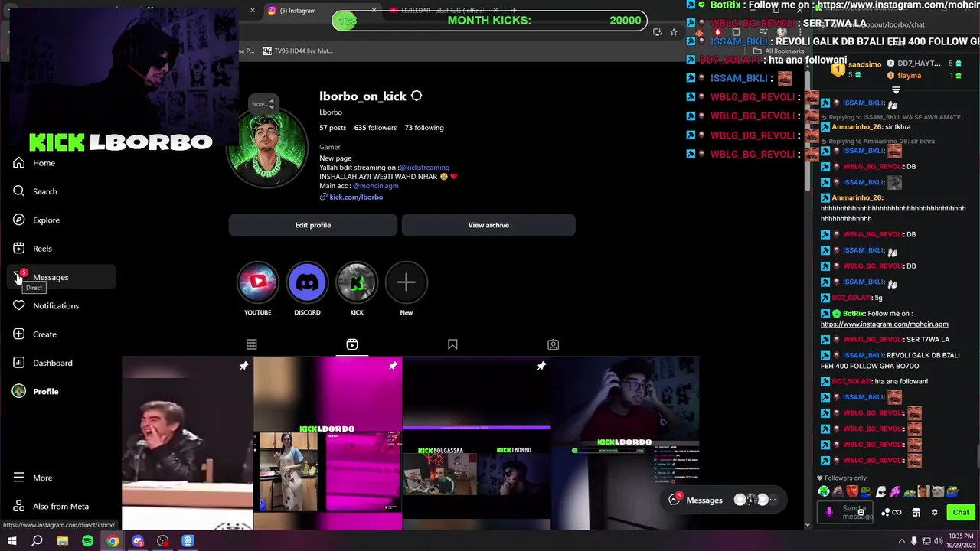This screenshot has height=551, width=980.
Task: Click infinity icon beside chat input
Action: (x=897, y=512)
